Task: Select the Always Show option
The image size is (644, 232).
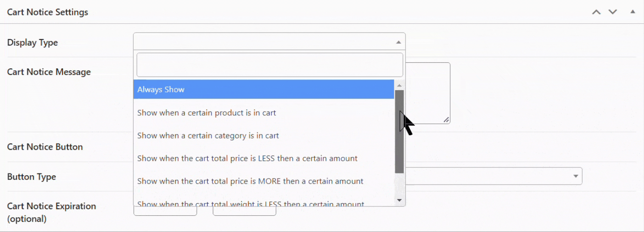Action: pyautogui.click(x=264, y=89)
